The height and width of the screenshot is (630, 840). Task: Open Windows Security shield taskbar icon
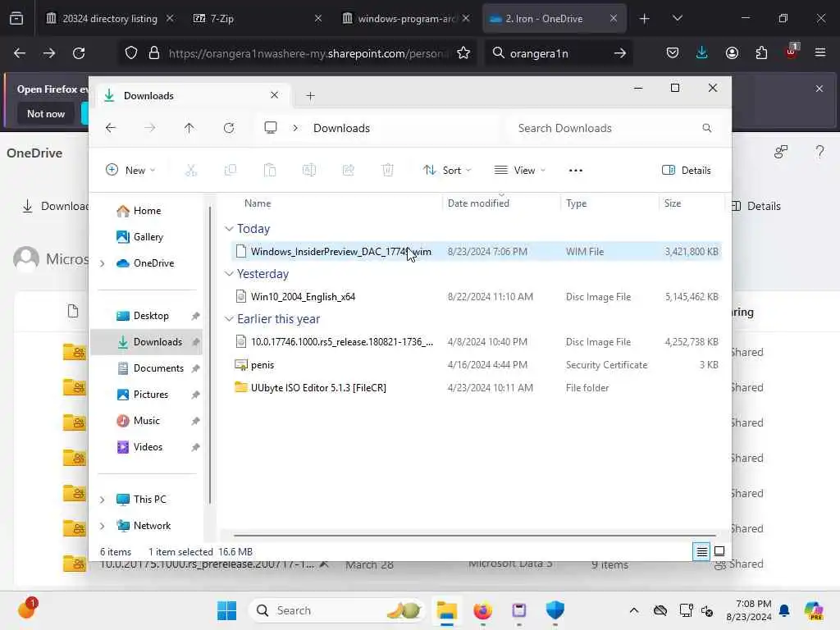click(x=555, y=610)
